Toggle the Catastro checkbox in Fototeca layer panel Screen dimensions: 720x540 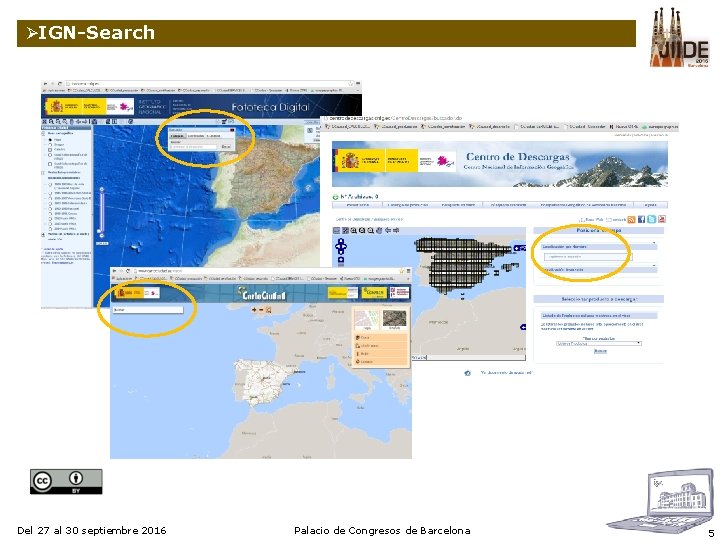[x=50, y=150]
